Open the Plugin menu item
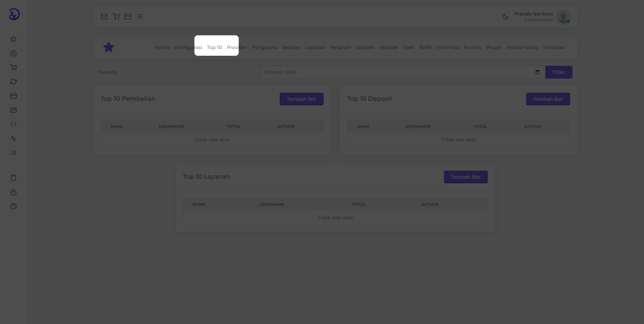Screen dimensions: 644x324 (494, 47)
